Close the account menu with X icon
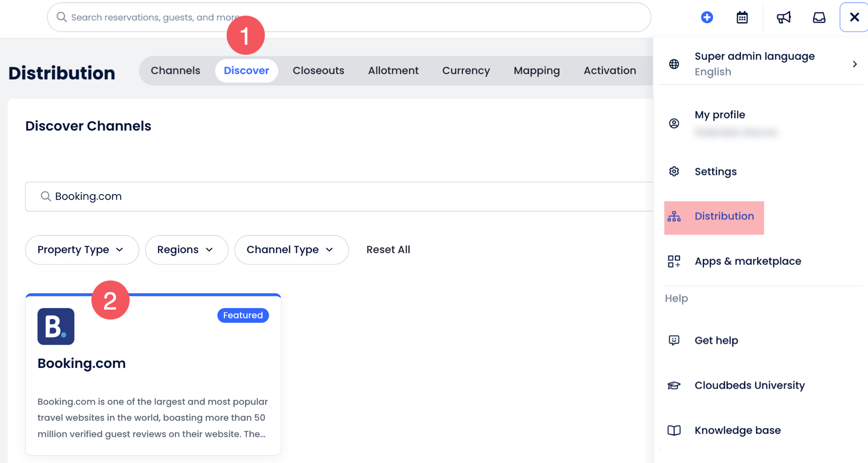This screenshot has width=868, height=463. click(x=854, y=17)
